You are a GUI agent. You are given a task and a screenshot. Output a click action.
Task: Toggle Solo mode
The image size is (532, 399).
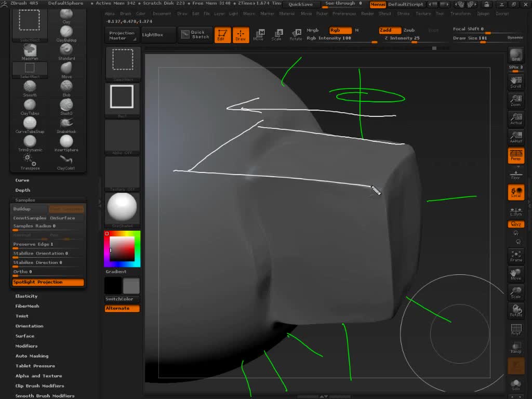pyautogui.click(x=516, y=385)
